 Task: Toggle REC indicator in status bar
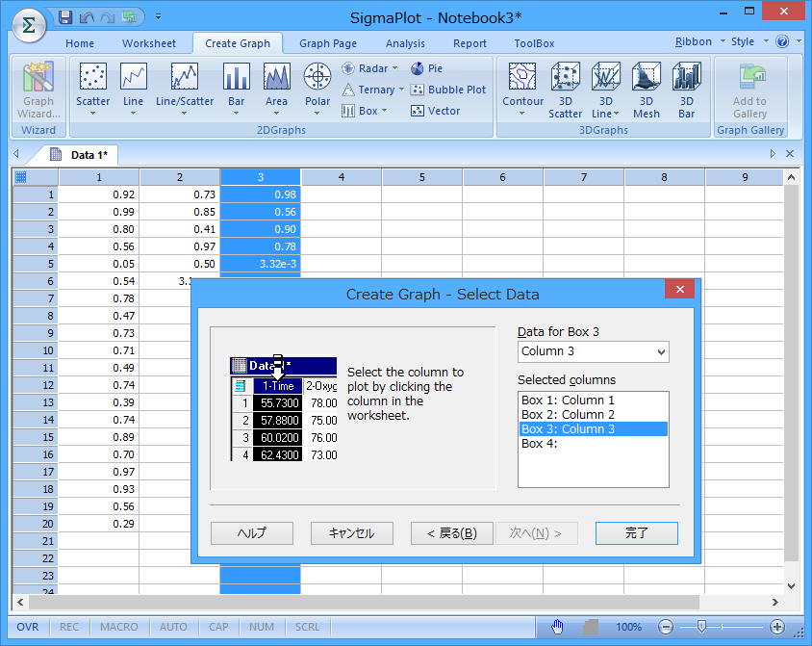(x=69, y=627)
